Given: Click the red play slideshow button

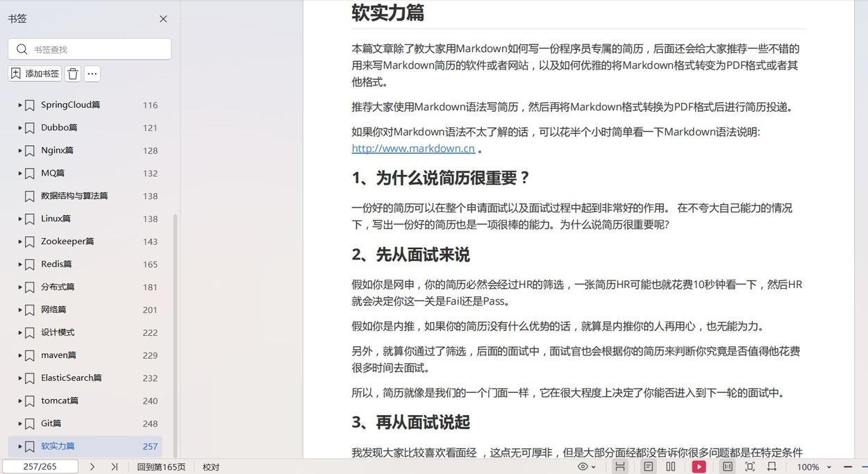Looking at the screenshot, I should pyautogui.click(x=699, y=467).
